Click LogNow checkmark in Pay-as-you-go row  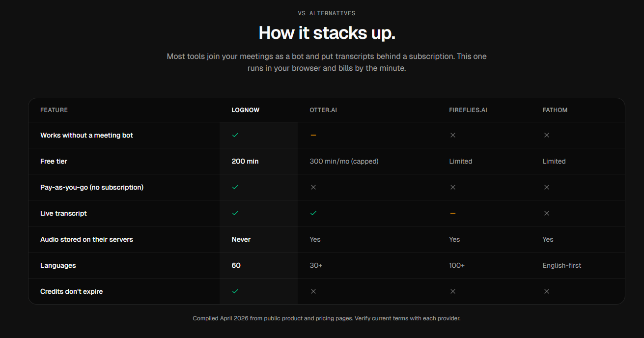coord(235,187)
